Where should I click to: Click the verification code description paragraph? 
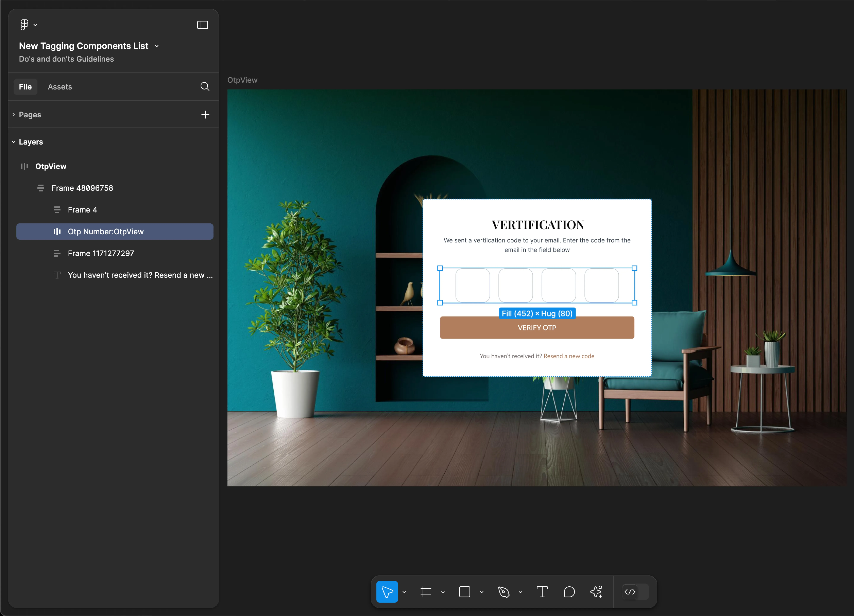coord(537,245)
